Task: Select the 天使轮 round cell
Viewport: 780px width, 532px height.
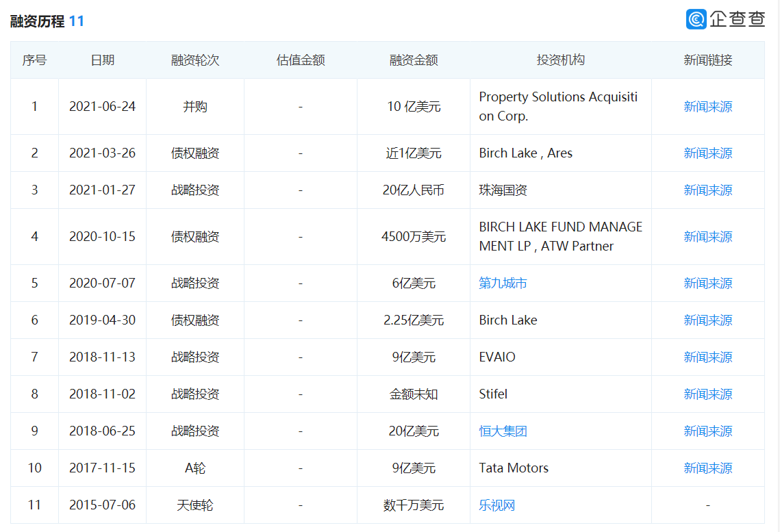Action: click(195, 505)
